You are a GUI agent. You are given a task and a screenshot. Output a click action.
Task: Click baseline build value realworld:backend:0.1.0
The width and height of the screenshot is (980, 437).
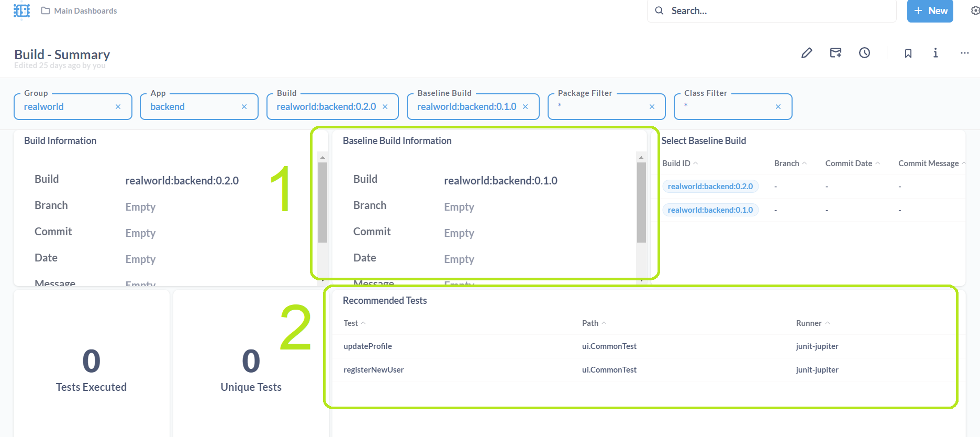point(500,180)
